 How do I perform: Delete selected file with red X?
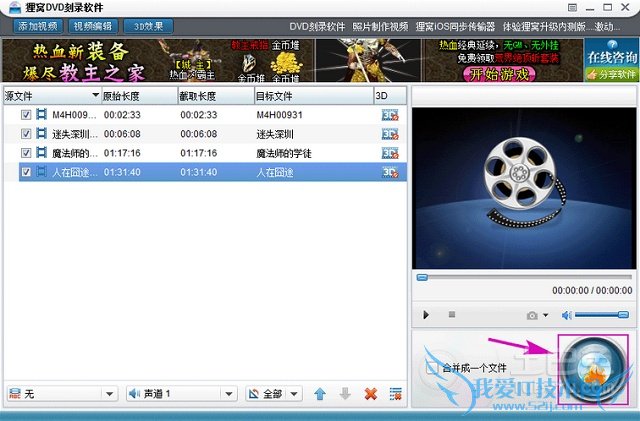click(x=371, y=394)
